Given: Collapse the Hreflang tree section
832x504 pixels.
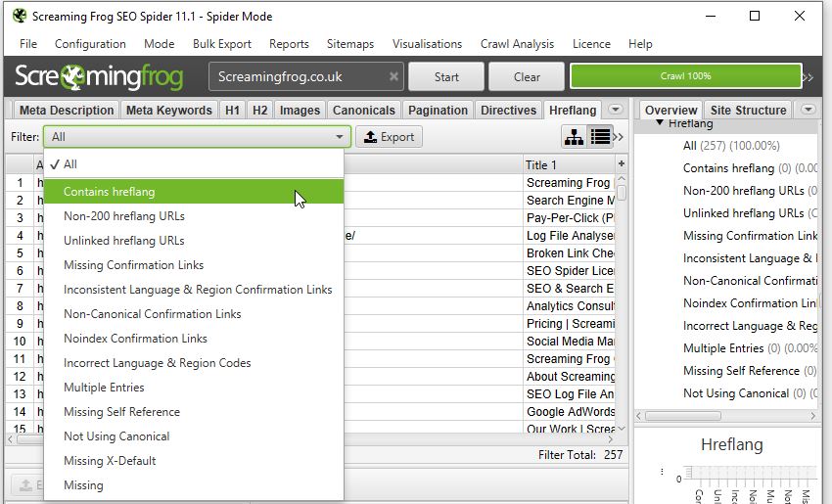Looking at the screenshot, I should click(x=660, y=124).
